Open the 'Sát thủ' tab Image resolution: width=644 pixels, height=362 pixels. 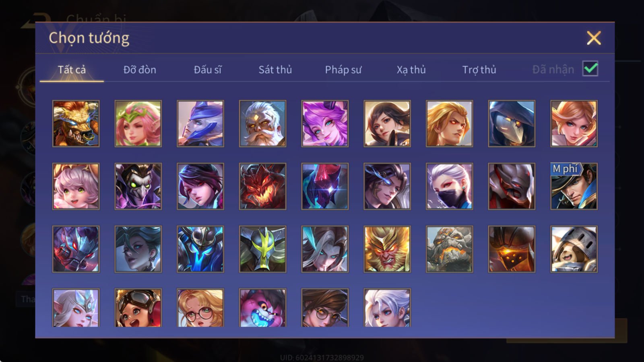(x=275, y=70)
